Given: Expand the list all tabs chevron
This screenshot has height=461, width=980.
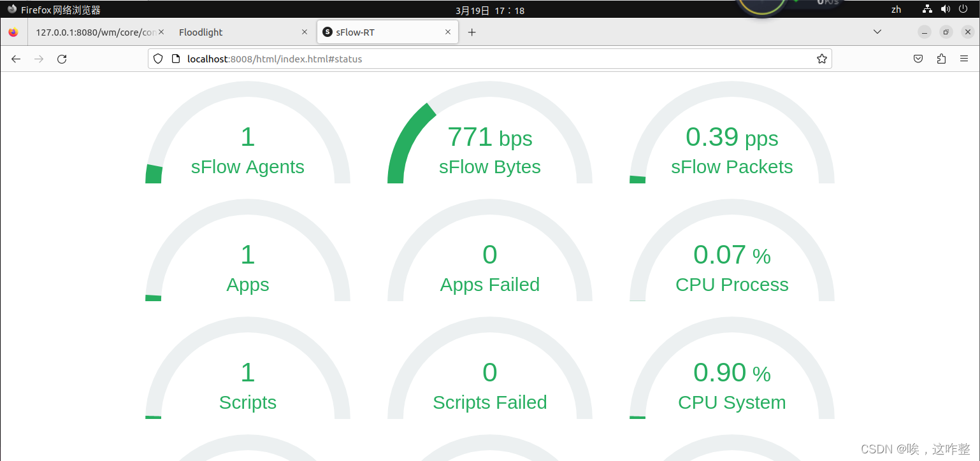Looking at the screenshot, I should [877, 32].
